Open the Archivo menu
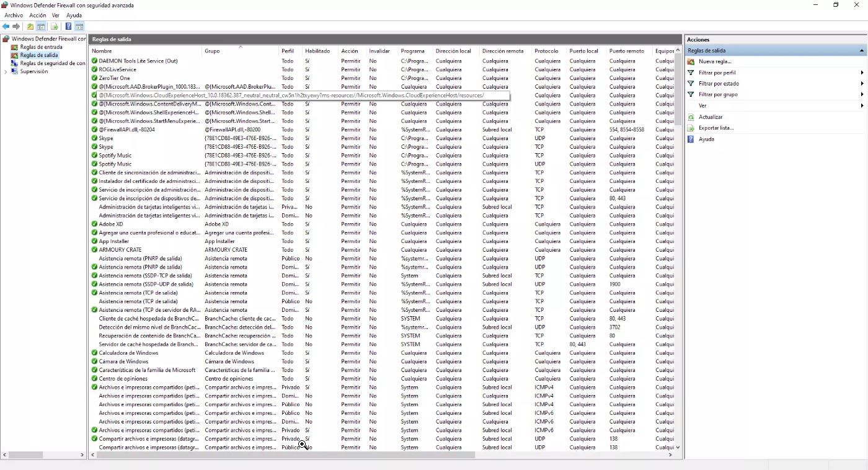868x470 pixels. tap(14, 16)
